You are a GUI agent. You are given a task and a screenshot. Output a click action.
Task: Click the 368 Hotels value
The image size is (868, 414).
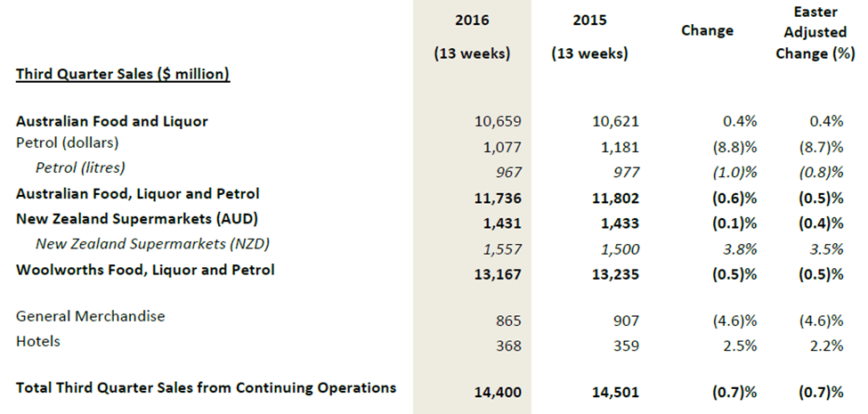pos(508,346)
